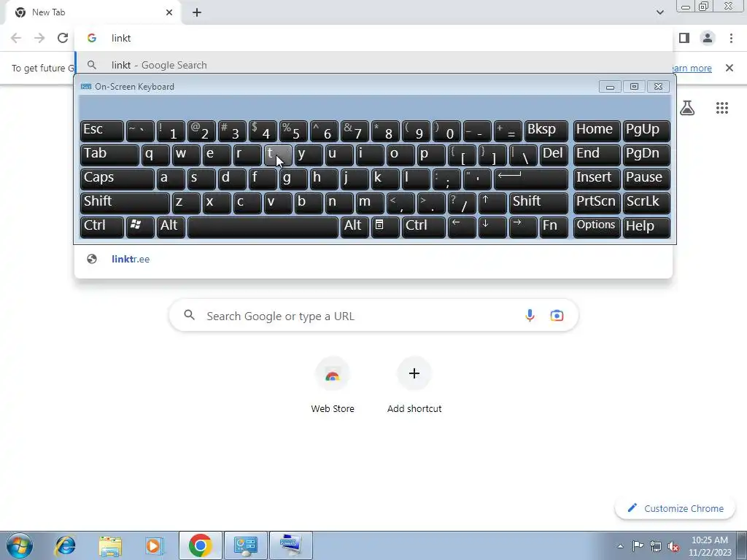Screen dimensions: 747x560
Task: Click the context menu key on keyboard
Action: click(x=385, y=226)
